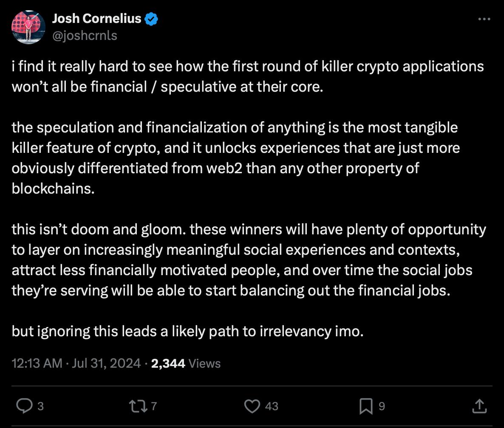504x428 pixels.
Task: Click the Jul 31, 2024 date
Action: (106, 363)
